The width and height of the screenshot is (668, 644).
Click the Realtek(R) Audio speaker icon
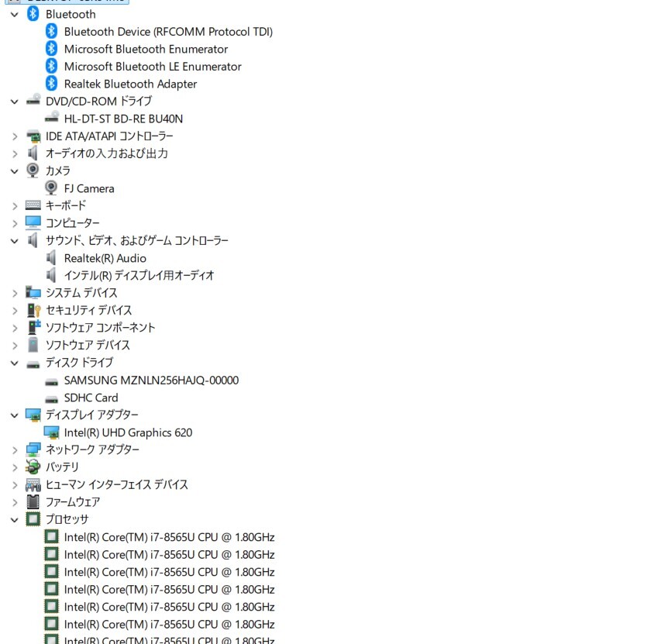tap(51, 258)
